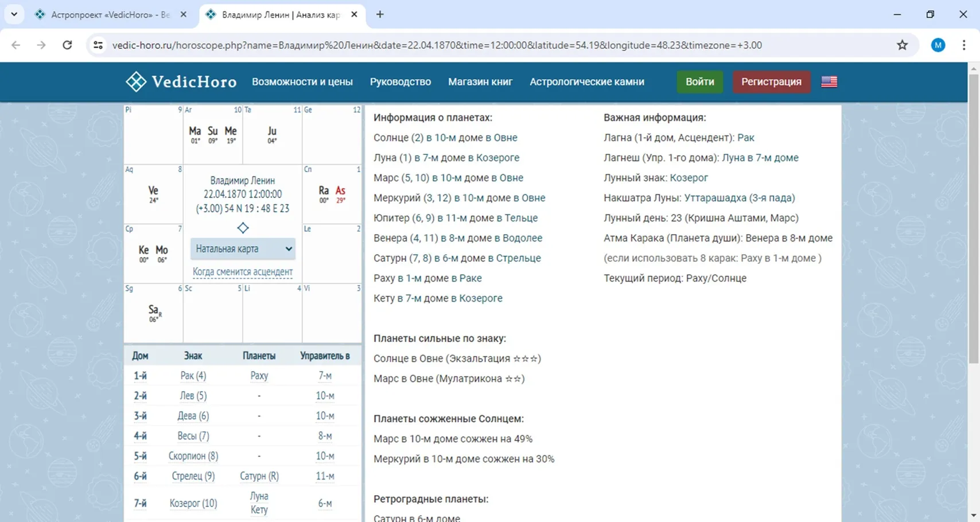Open a new tab with plus button
Viewport: 980px width, 522px height.
point(380,15)
